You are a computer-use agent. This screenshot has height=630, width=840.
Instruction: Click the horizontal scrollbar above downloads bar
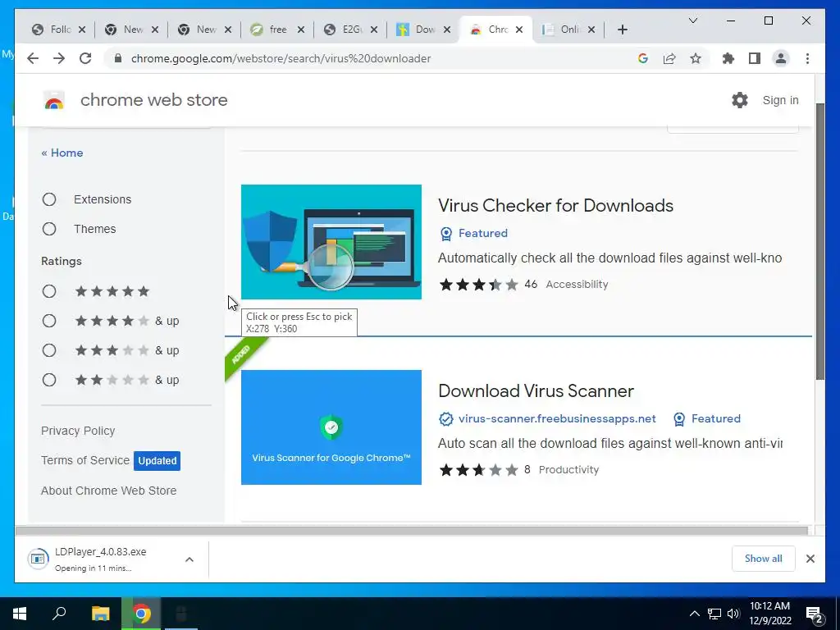(x=412, y=531)
